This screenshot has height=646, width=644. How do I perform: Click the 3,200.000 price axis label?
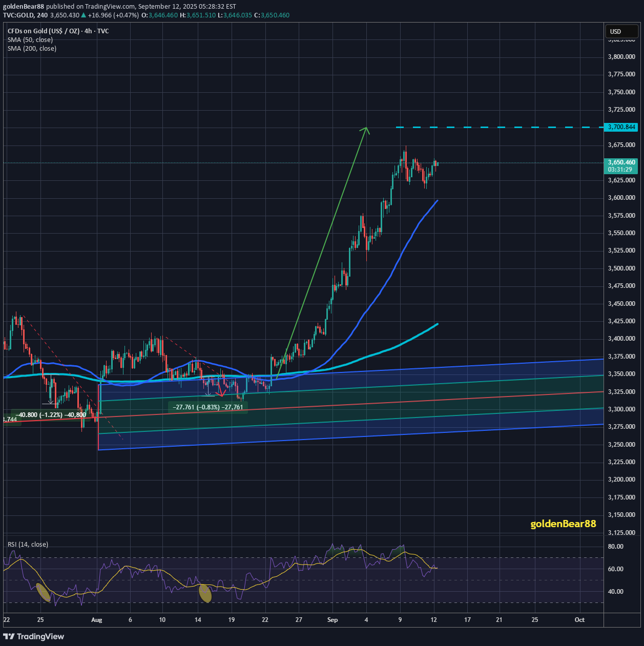pyautogui.click(x=621, y=480)
